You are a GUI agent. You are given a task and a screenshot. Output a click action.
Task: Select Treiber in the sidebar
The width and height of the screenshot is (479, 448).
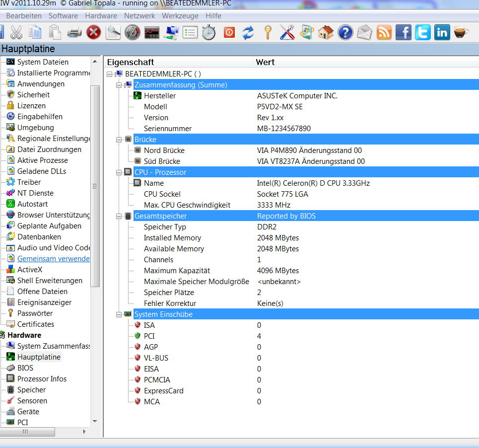(x=29, y=182)
